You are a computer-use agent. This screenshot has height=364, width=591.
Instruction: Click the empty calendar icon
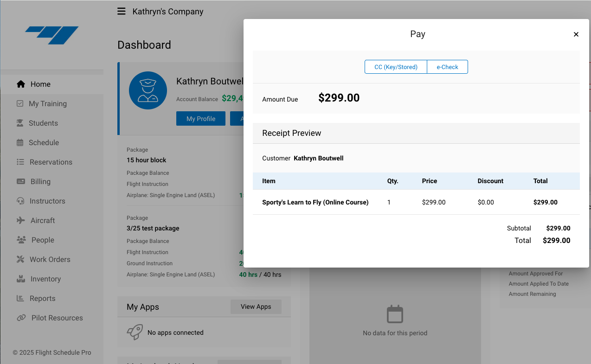coord(395,314)
